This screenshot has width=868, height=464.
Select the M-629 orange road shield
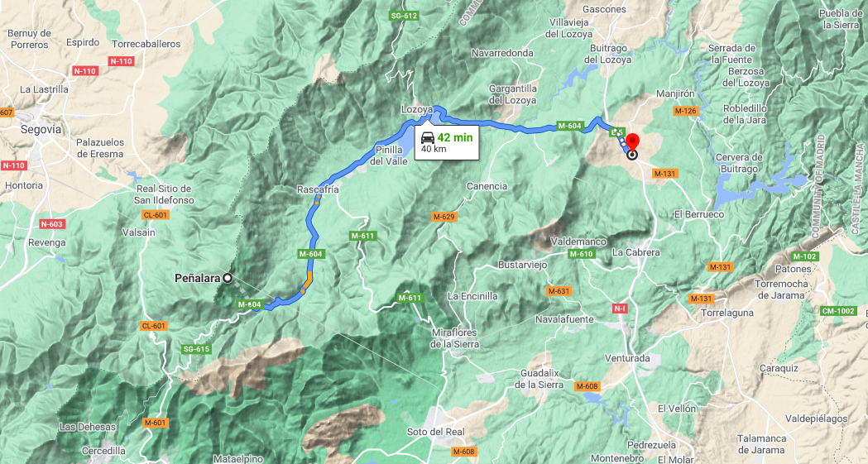point(444,217)
